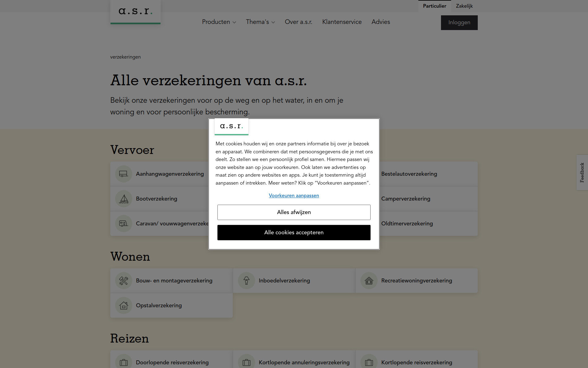Open Oldtimerverzekering
Viewport: 588px width, 368px height.
[x=428, y=224]
